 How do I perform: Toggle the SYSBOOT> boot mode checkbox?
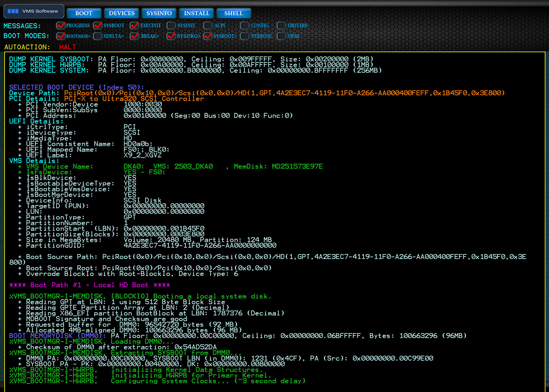pos(208,36)
